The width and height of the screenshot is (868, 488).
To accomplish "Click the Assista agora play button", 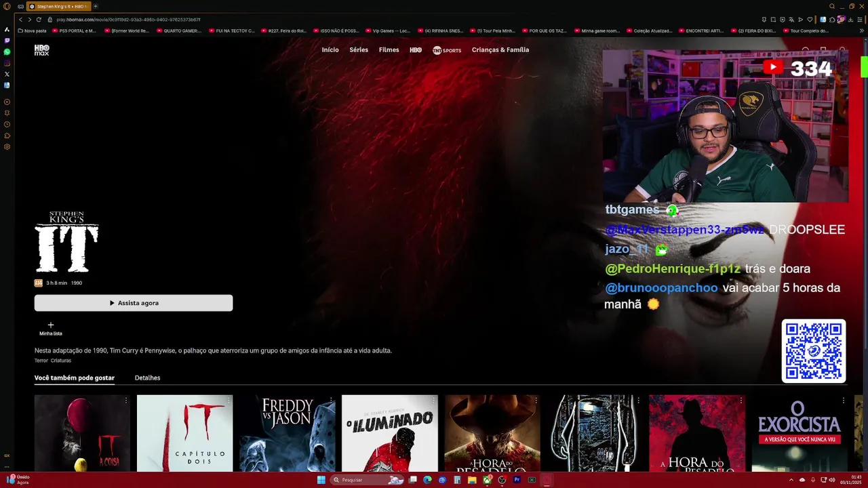I will tap(134, 303).
